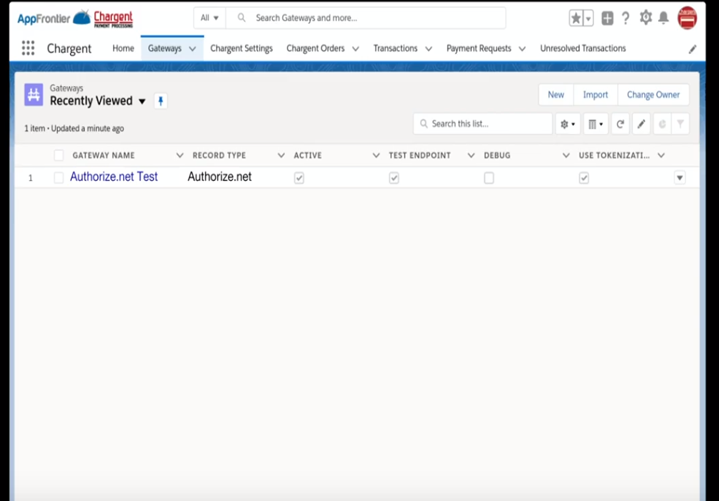Image resolution: width=719 pixels, height=501 pixels.
Task: Click the user profile avatar
Action: click(687, 18)
